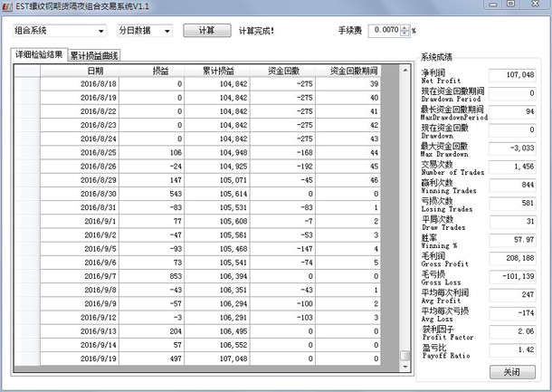Image resolution: width=552 pixels, height=392 pixels.
Task: Select the date cell 2016/8/25
Action: click(80, 153)
